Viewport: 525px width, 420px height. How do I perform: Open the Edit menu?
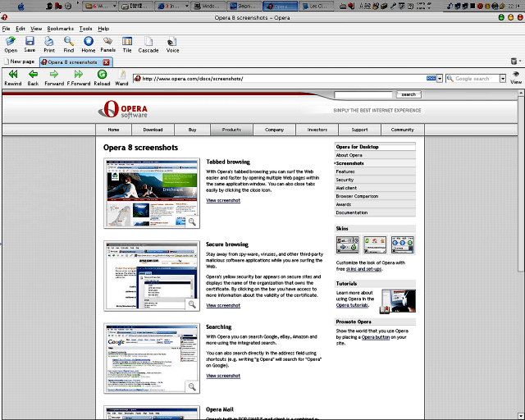(21, 29)
